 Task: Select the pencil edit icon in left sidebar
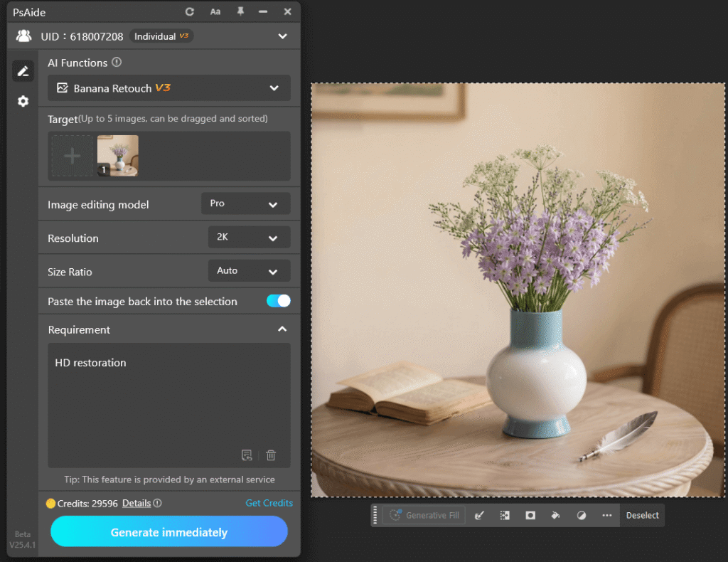(x=22, y=70)
